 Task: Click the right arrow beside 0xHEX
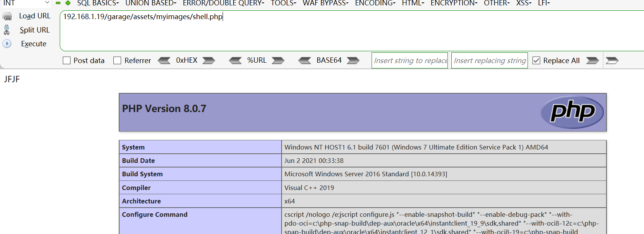(208, 60)
